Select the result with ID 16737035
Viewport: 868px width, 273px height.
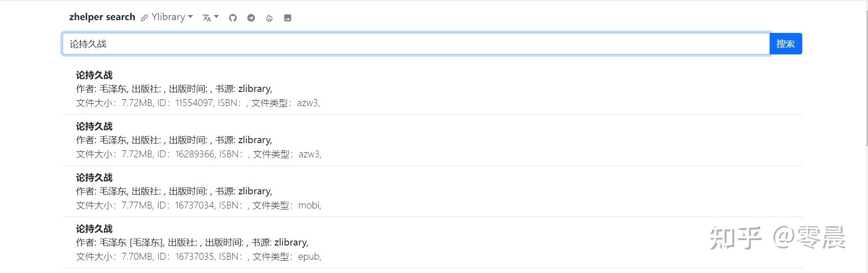click(194, 257)
